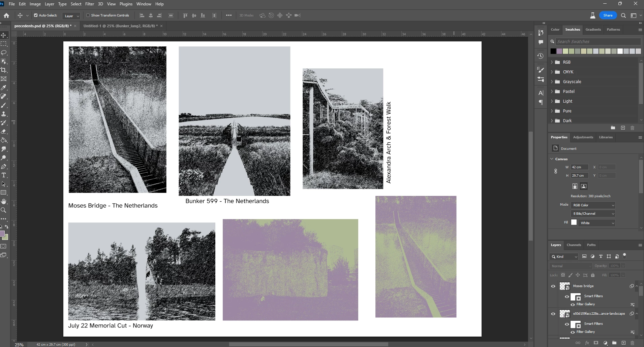
Task: Select the Rectangle shape tool
Action: tap(4, 193)
